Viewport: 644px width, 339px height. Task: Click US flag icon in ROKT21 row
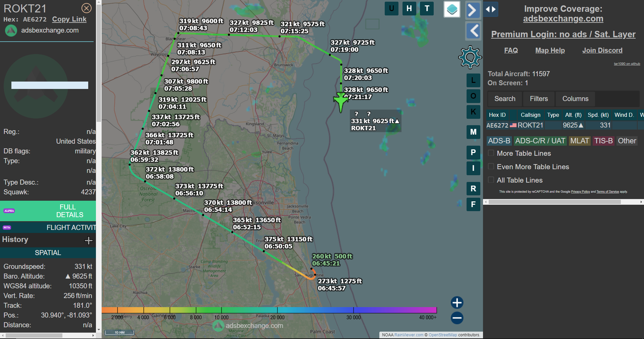[513, 125]
